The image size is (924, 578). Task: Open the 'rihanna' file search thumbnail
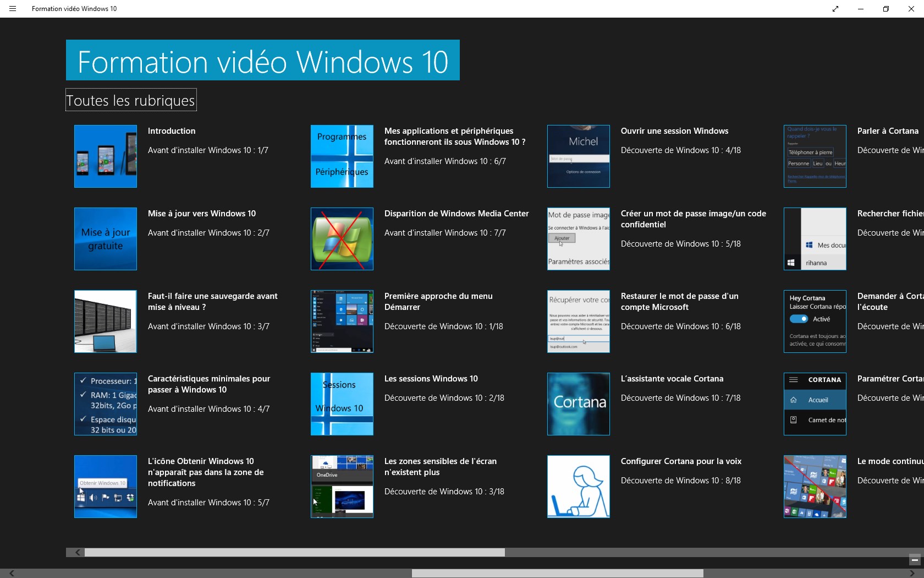pos(815,239)
